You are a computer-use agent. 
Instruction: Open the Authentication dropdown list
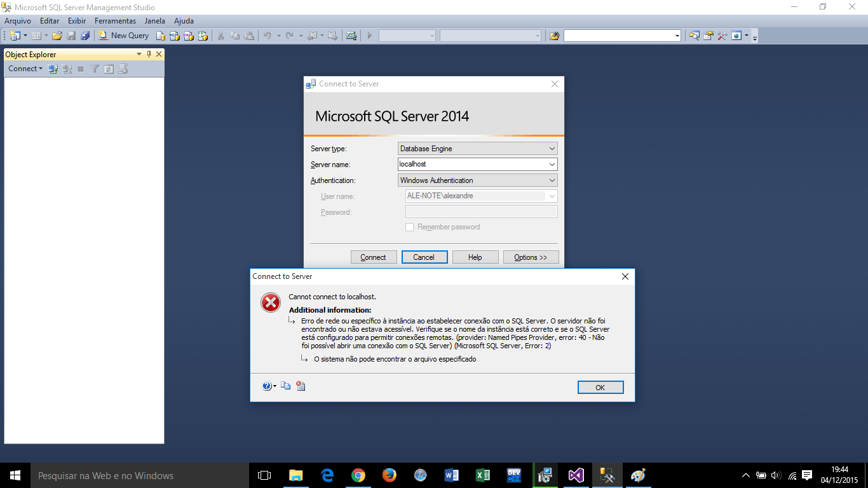[551, 180]
